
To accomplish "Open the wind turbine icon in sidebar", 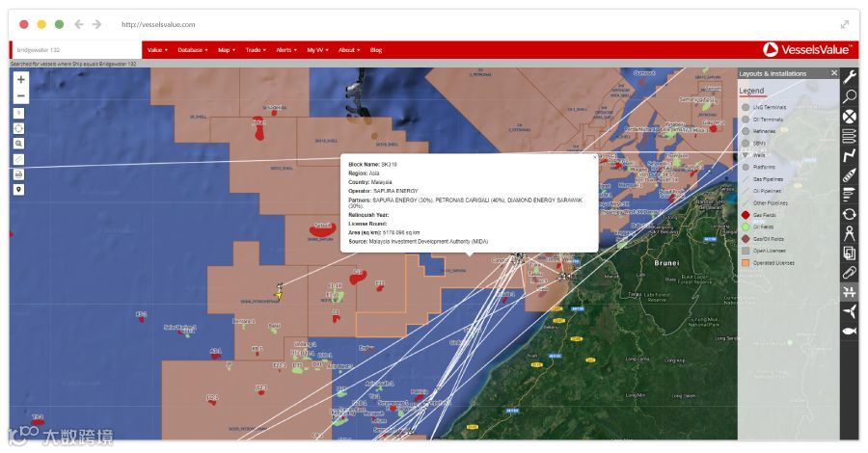I will 849,311.
